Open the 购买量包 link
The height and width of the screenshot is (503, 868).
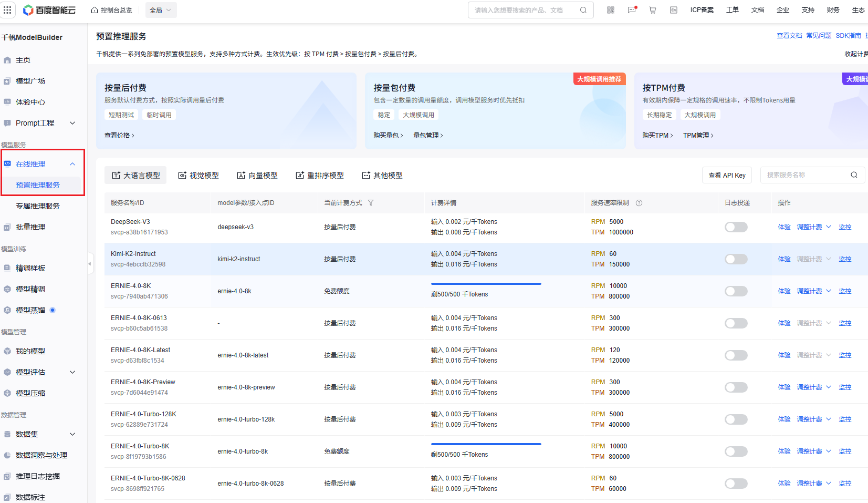tap(388, 136)
